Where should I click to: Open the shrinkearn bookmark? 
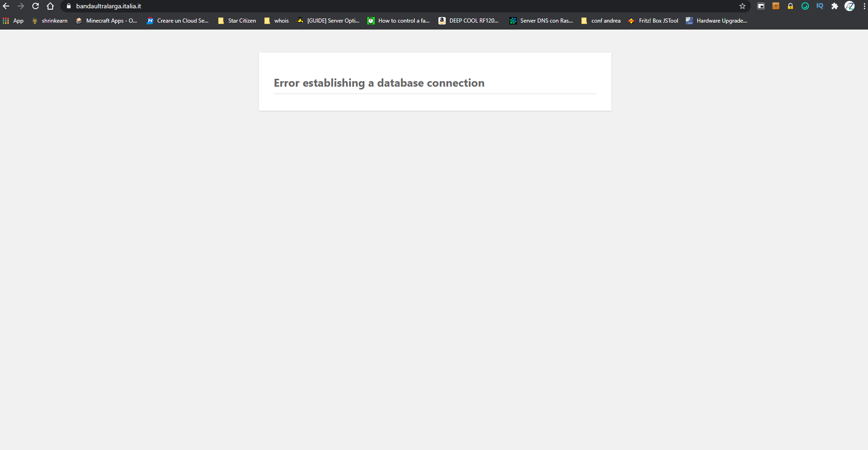coord(50,21)
